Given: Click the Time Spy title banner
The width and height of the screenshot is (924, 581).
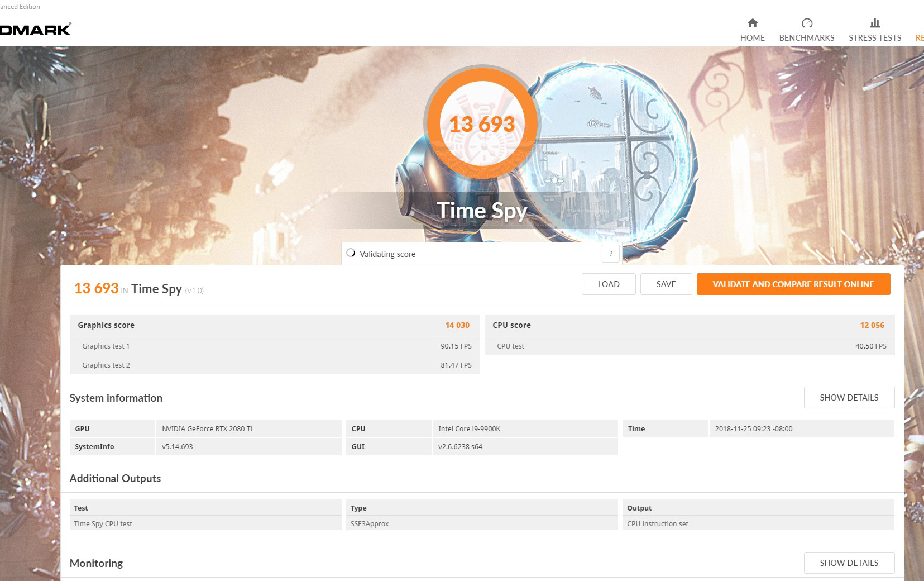Looking at the screenshot, I should 482,211.
